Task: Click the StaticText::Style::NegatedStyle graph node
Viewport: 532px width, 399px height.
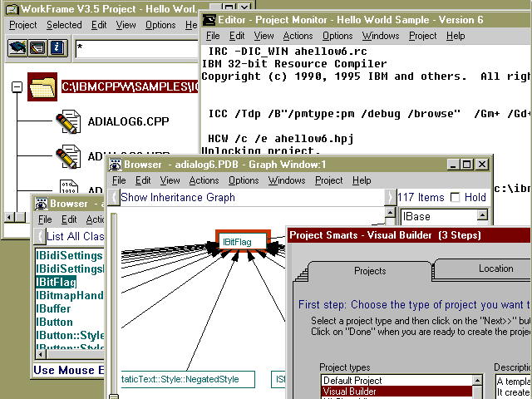Action: pyautogui.click(x=188, y=379)
